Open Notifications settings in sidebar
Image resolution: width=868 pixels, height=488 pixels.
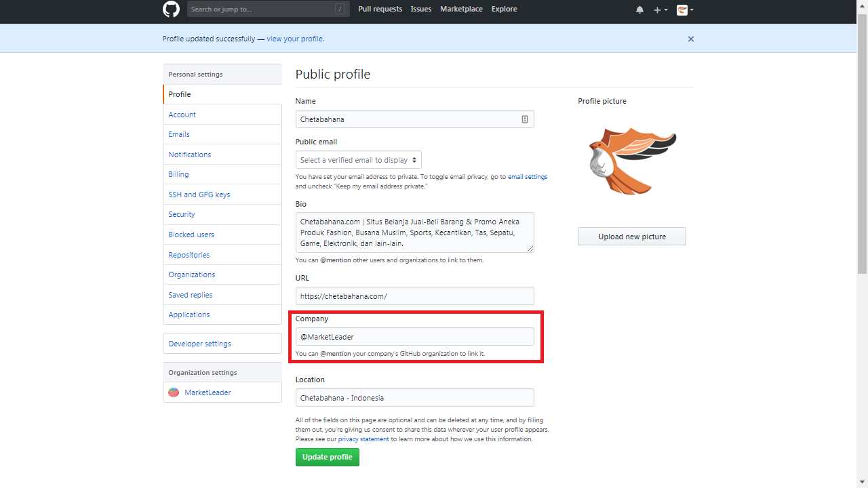coord(222,155)
